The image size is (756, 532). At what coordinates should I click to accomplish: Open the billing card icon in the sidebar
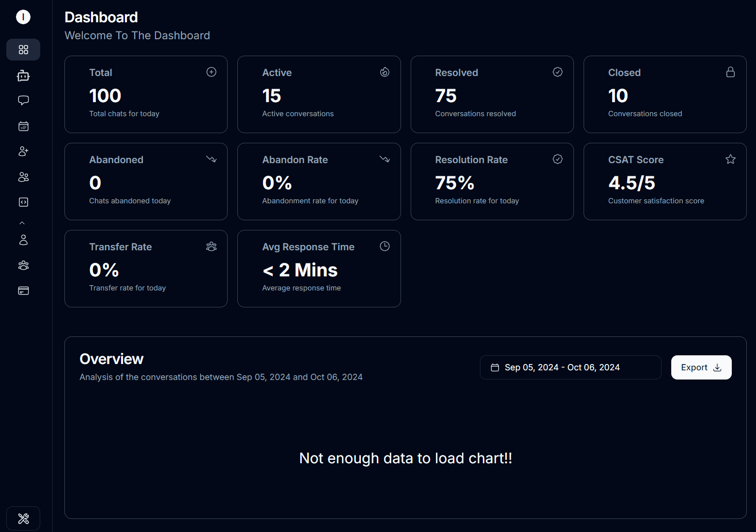pyautogui.click(x=23, y=290)
